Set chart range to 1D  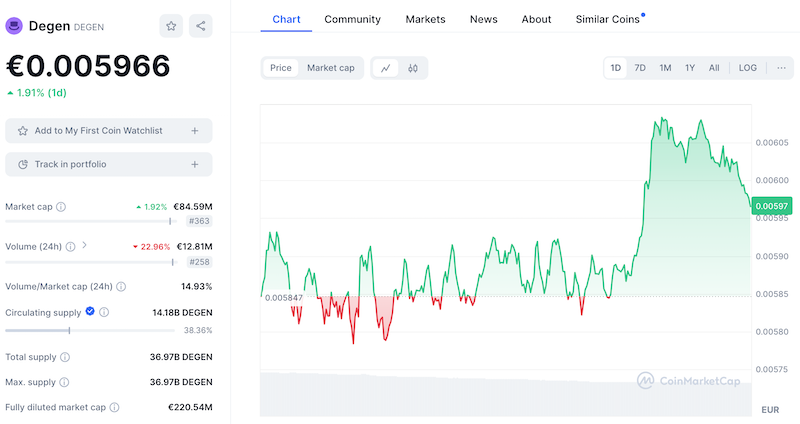coord(616,68)
